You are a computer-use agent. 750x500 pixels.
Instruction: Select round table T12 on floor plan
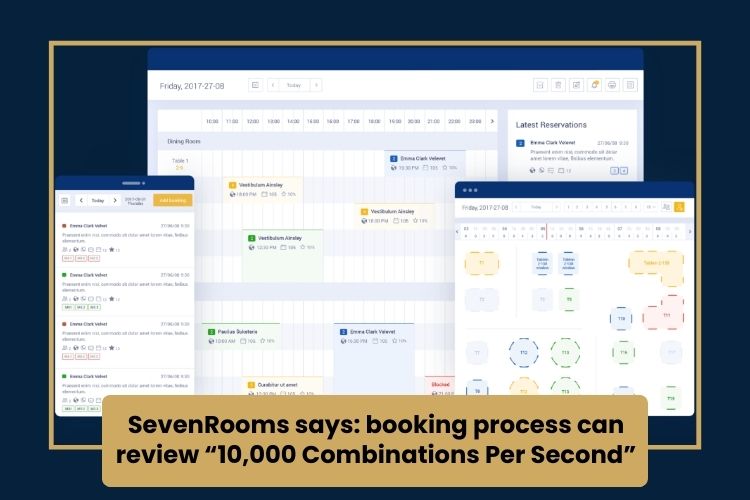[523, 352]
